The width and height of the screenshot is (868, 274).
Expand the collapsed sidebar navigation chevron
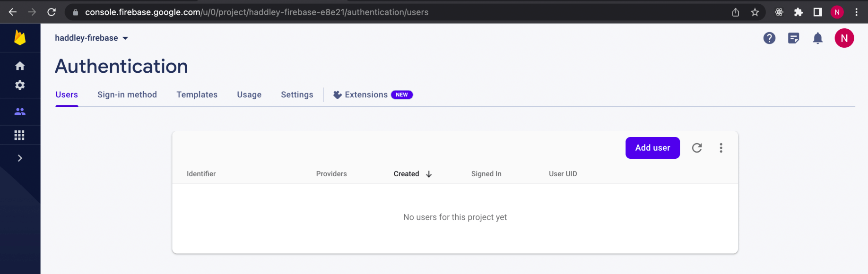(20, 158)
